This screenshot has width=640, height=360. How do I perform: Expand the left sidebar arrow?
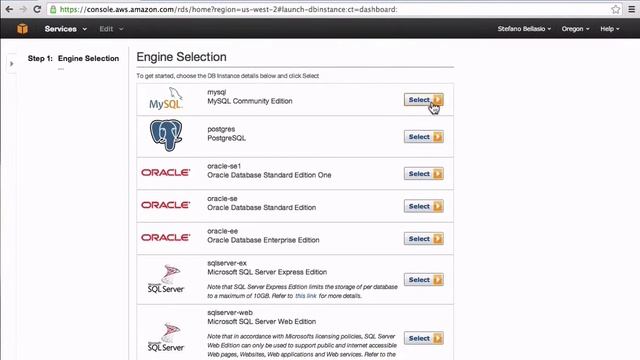point(11,64)
